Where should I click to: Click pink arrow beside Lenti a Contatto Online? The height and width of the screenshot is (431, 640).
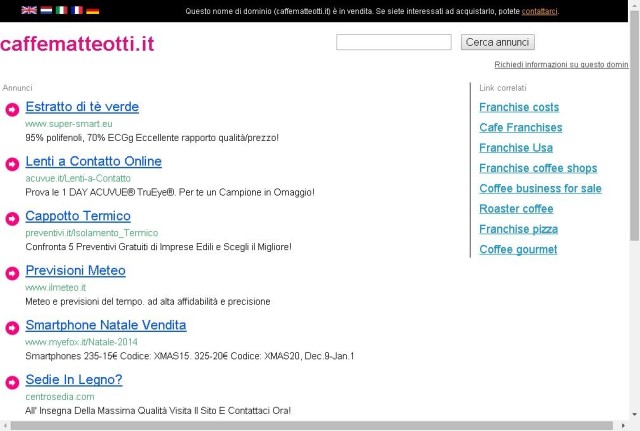12,164
